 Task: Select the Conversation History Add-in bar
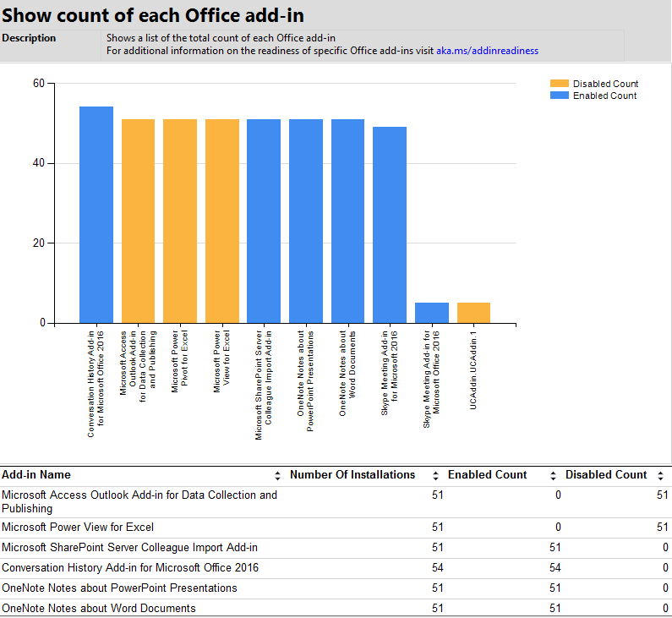click(x=96, y=215)
